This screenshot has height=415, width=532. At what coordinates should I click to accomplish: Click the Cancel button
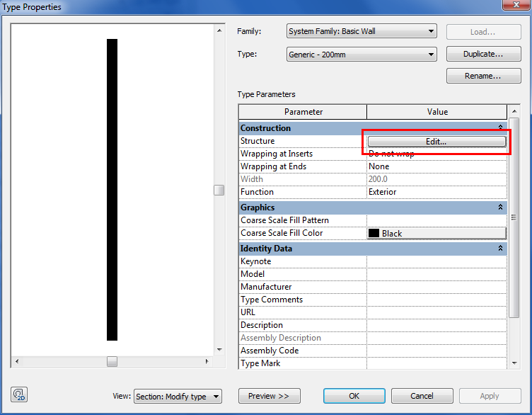pos(422,396)
